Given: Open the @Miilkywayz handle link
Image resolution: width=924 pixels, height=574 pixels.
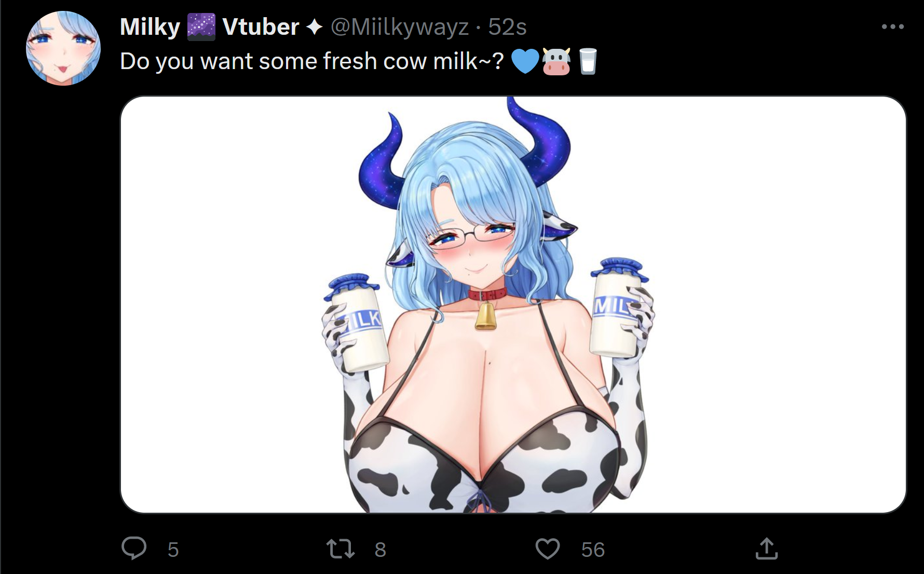Looking at the screenshot, I should point(400,27).
